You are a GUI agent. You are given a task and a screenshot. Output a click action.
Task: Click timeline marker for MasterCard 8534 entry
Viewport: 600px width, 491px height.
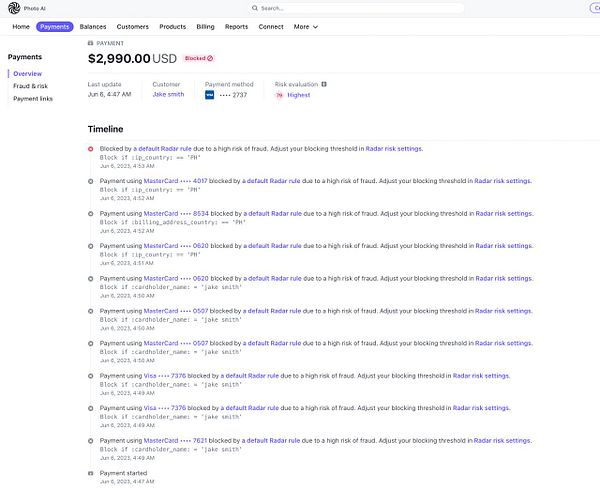pos(91,214)
